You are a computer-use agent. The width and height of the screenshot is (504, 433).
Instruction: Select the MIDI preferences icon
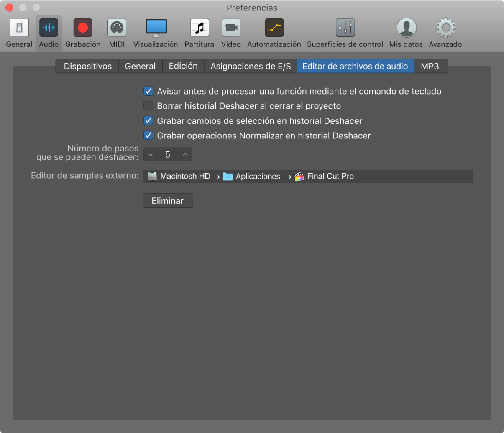117,28
